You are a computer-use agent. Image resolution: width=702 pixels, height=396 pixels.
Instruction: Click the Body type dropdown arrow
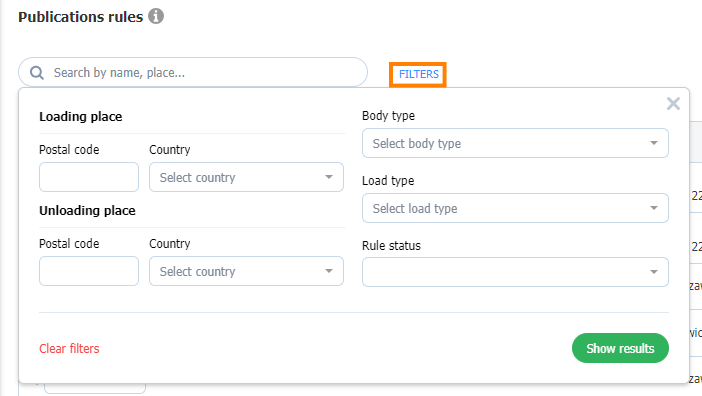(654, 143)
